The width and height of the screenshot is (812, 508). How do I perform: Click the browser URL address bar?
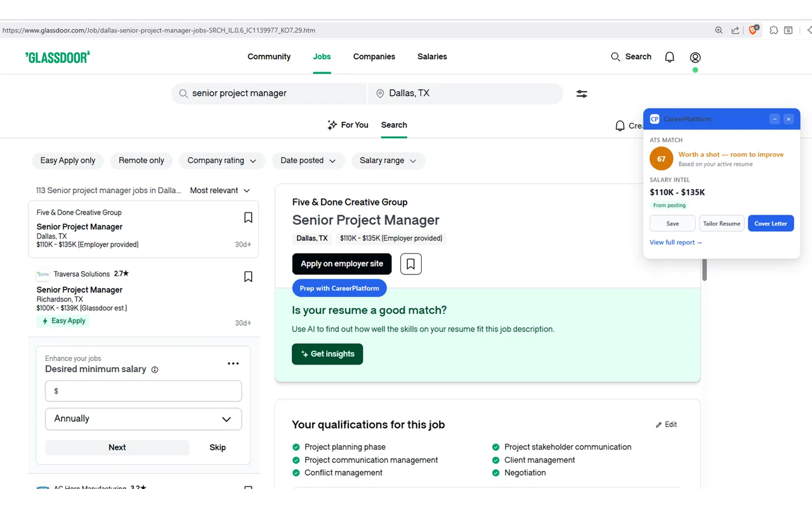point(355,30)
